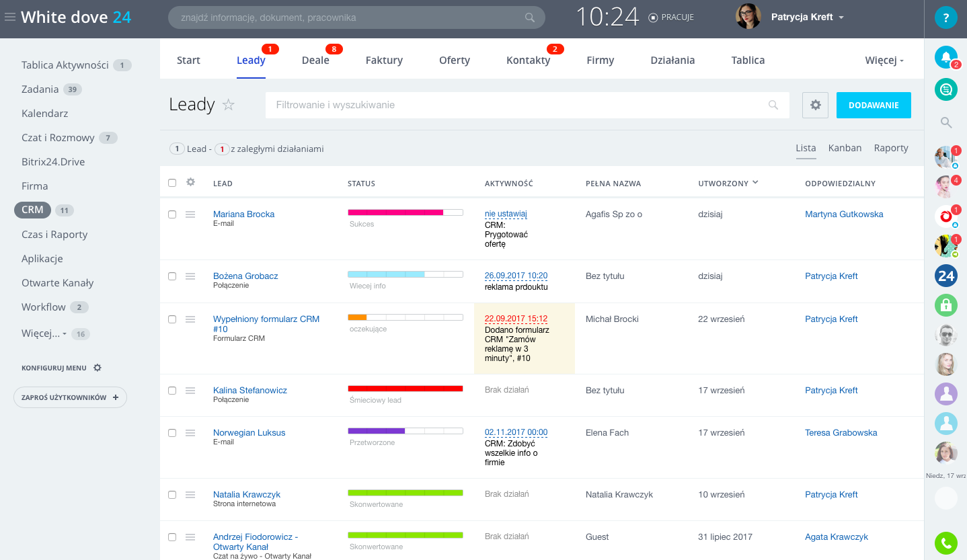Switch to the Kanban view

pyautogui.click(x=845, y=148)
